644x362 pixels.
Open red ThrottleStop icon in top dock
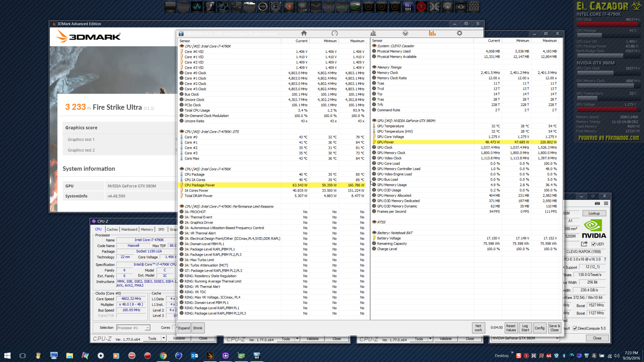click(421, 7)
